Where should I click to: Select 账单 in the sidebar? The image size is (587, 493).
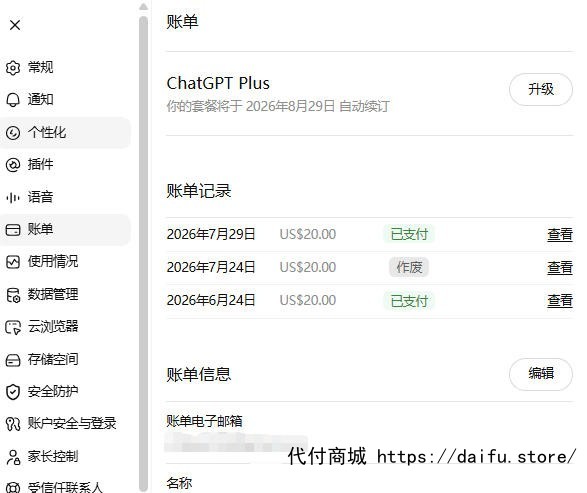click(x=66, y=229)
